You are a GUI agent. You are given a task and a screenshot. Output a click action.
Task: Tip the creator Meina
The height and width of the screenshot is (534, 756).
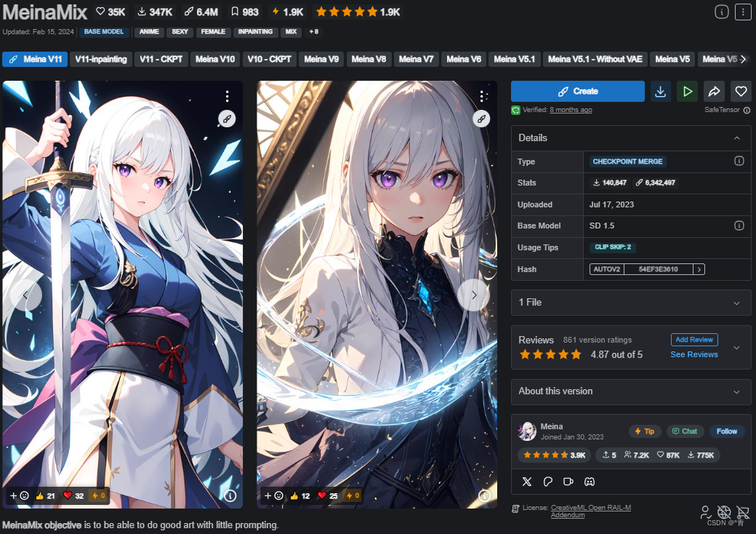click(645, 431)
